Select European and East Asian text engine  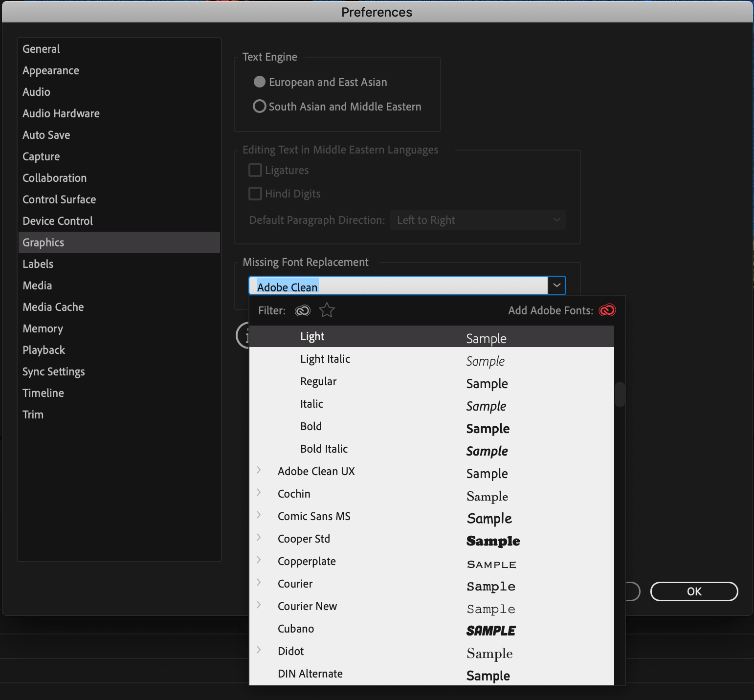260,82
